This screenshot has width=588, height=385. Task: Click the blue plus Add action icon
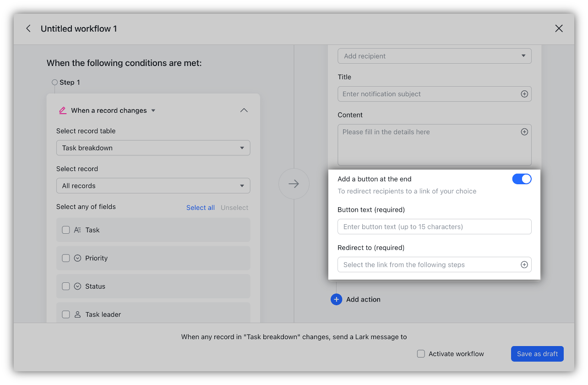click(x=336, y=299)
